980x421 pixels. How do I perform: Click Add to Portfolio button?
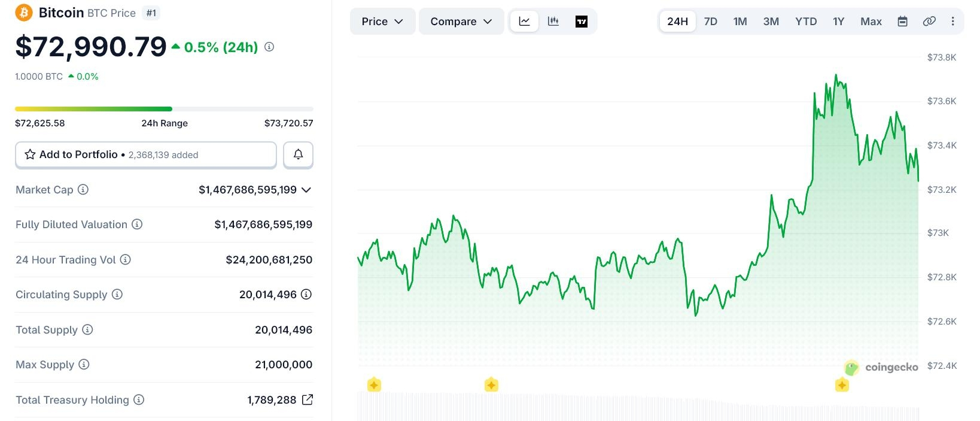pos(146,155)
